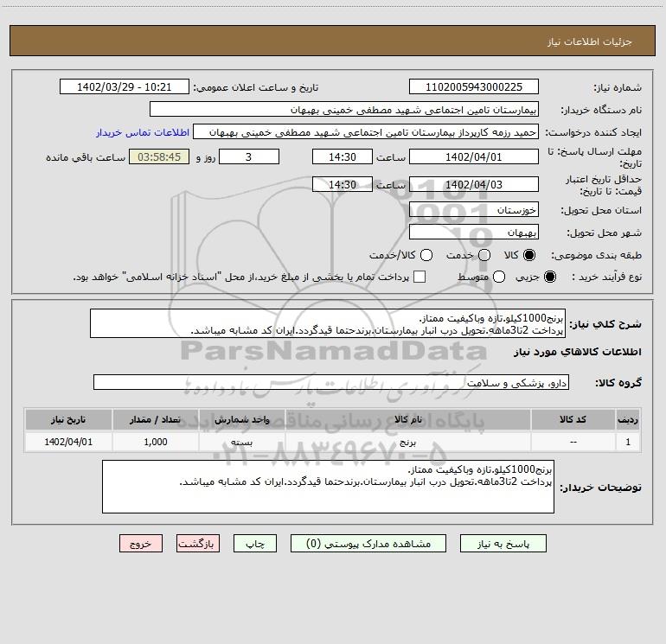Select the کالا/خدمت radio button
The image size is (666, 644).
tap(426, 255)
